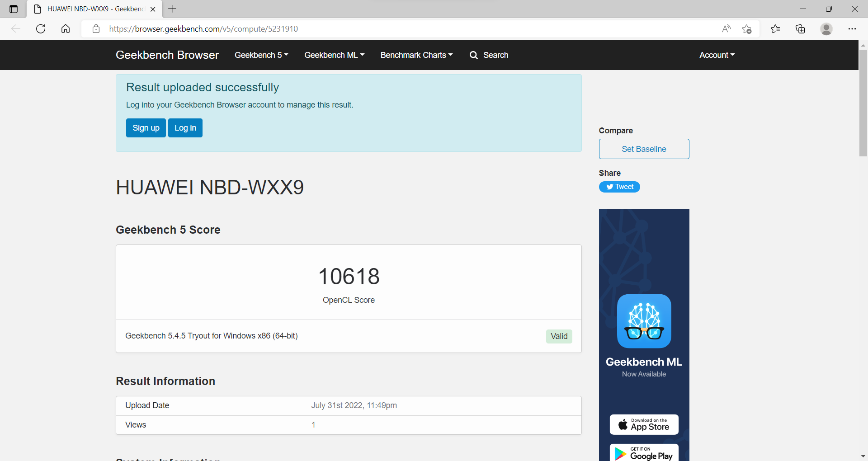The height and width of the screenshot is (461, 868).
Task: Refresh the current page
Action: pyautogui.click(x=41, y=29)
